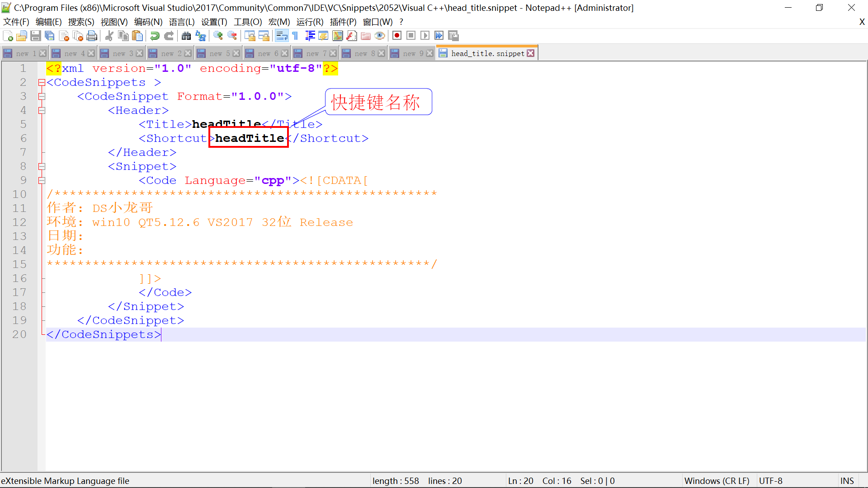Close the head_title.snippet tab

[531, 53]
